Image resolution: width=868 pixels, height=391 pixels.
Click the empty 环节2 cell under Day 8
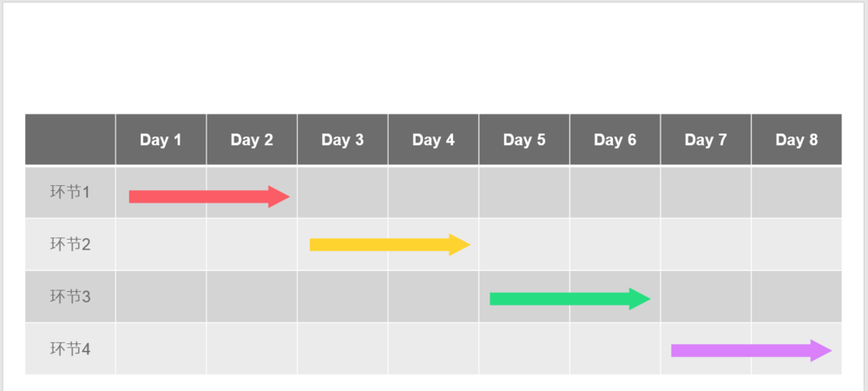click(796, 244)
